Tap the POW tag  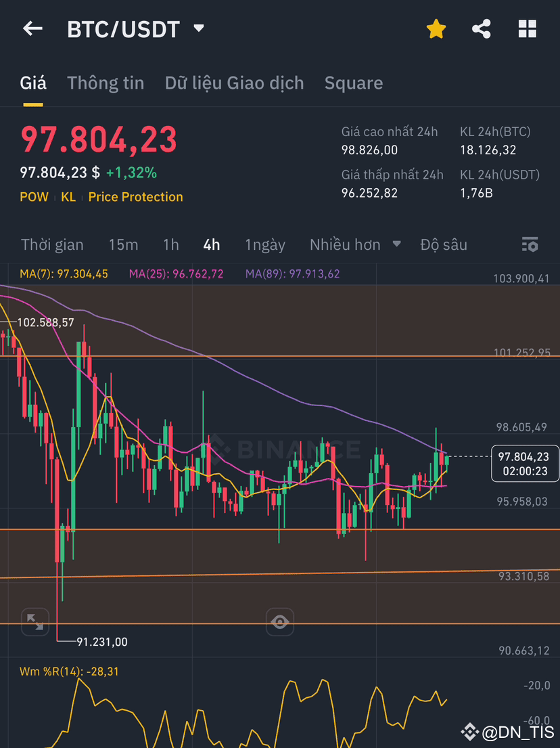coord(34,197)
